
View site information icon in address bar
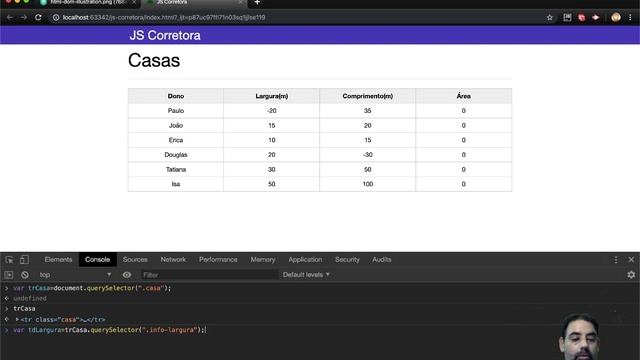56,18
